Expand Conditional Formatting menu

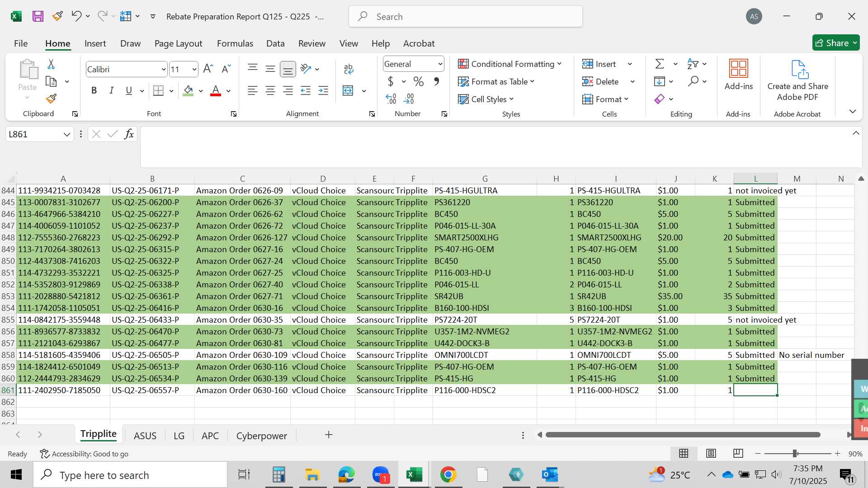(509, 64)
